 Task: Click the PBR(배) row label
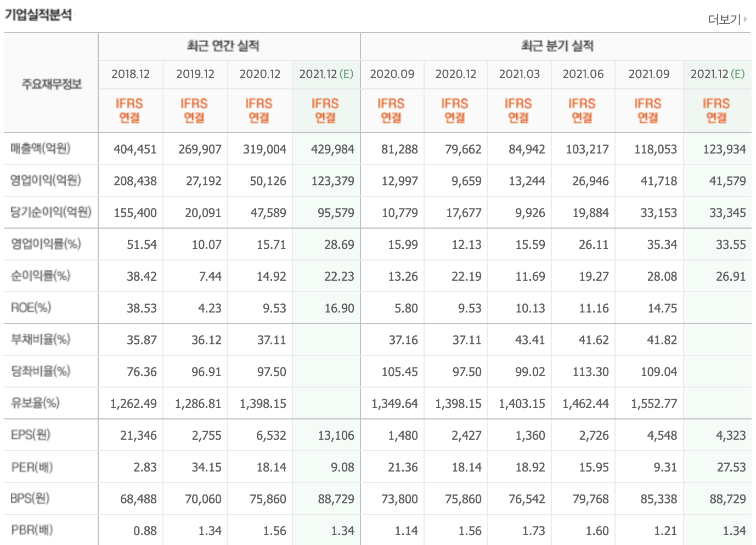tap(32, 530)
